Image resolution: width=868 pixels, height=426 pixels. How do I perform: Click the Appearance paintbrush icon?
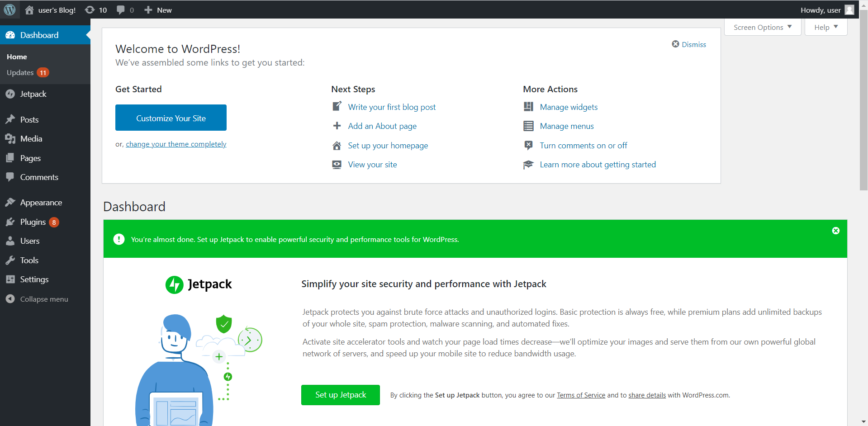click(x=10, y=202)
